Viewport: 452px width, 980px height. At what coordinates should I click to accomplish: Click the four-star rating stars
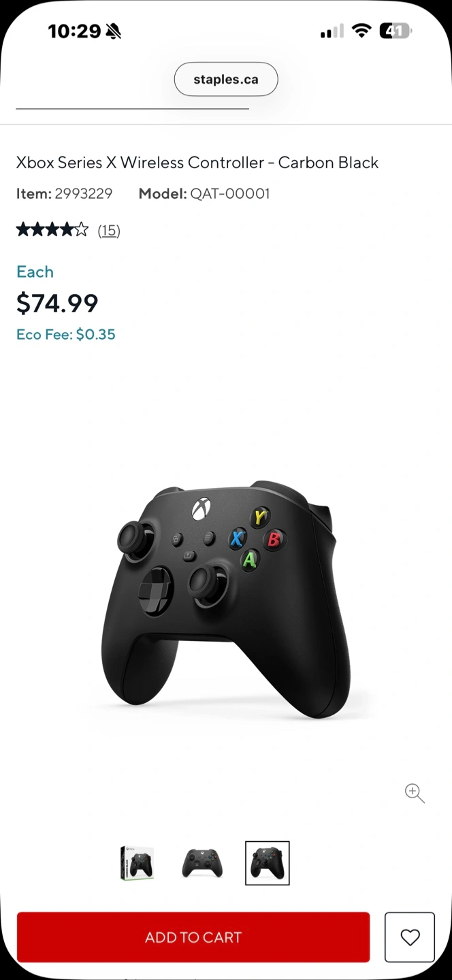click(x=52, y=229)
